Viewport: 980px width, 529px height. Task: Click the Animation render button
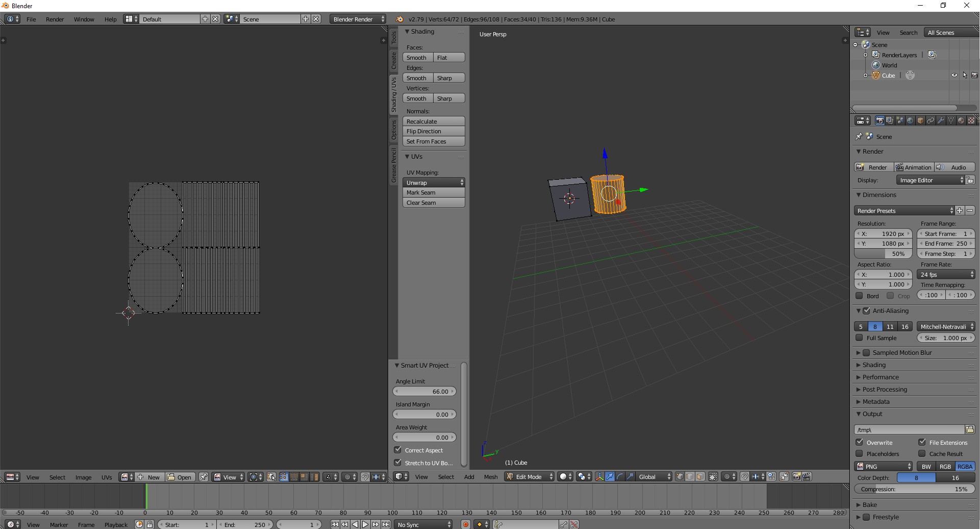914,167
